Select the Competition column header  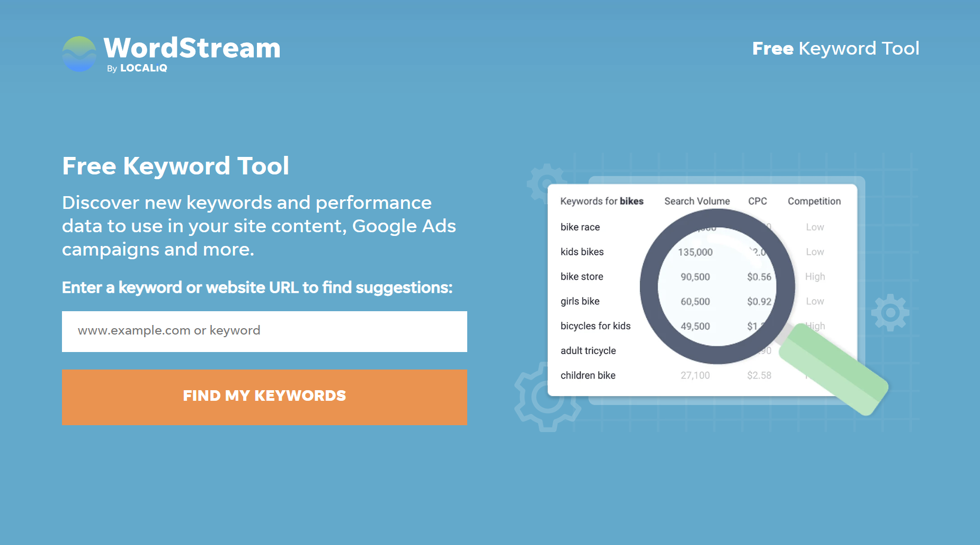coord(814,201)
